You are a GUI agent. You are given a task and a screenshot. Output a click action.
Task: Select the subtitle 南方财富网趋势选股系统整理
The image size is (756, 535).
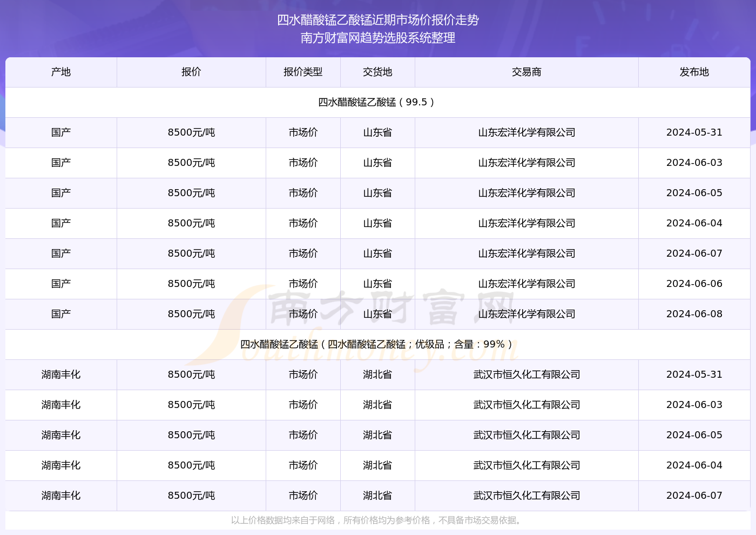pos(378,38)
